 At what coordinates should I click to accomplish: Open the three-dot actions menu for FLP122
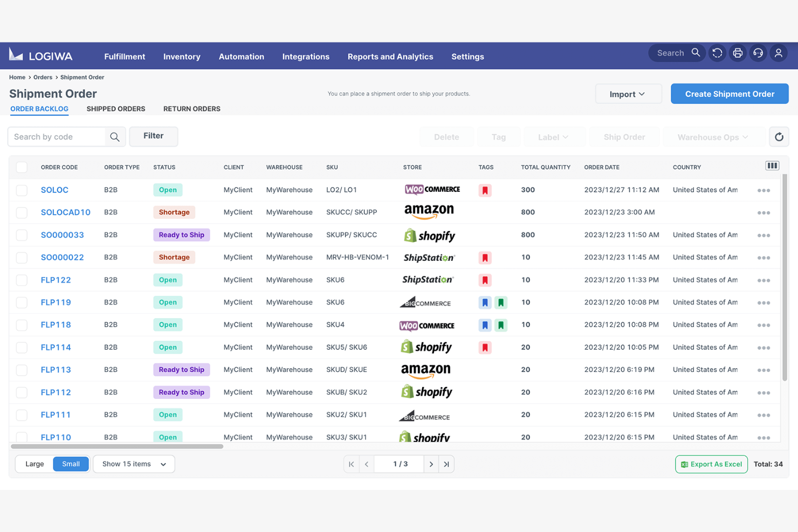pos(763,280)
